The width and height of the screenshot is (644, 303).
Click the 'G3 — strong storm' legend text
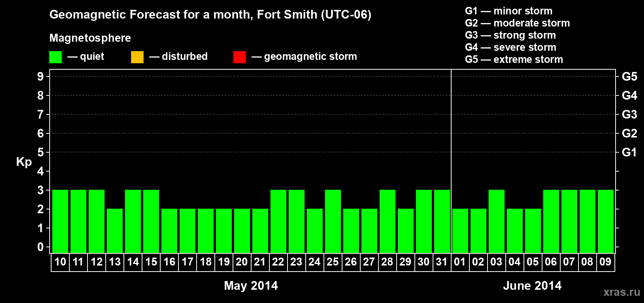[510, 35]
